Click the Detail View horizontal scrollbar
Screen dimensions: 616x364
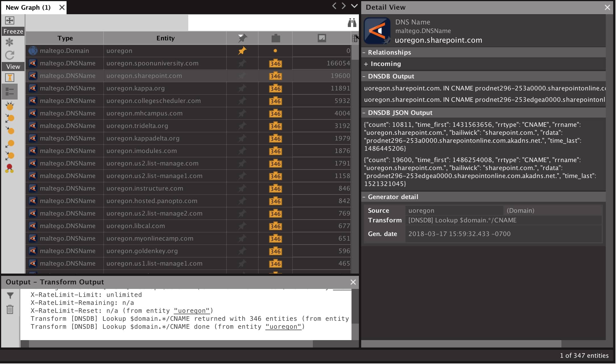461,344
